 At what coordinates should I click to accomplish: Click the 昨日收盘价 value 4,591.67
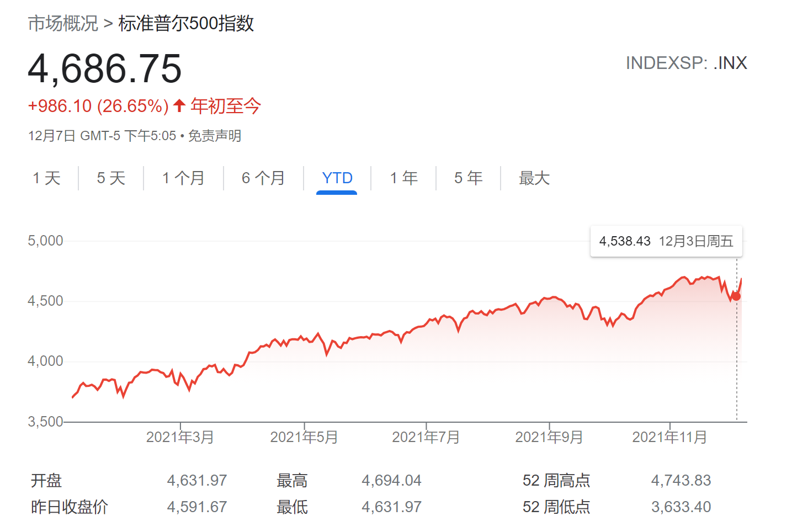197,507
